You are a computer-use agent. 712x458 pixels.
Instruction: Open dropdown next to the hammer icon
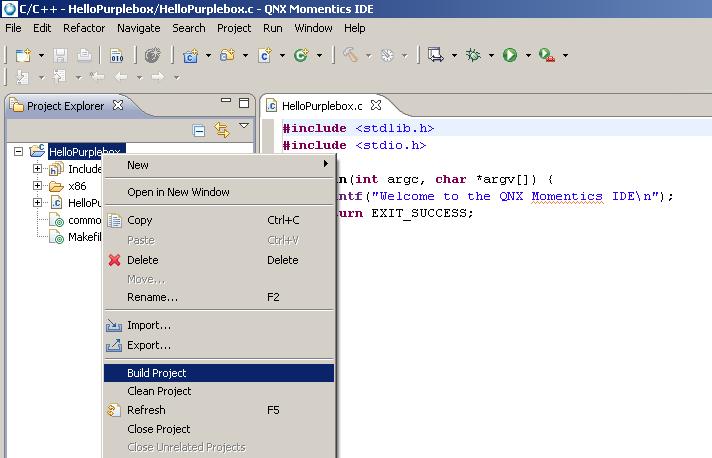[368, 56]
